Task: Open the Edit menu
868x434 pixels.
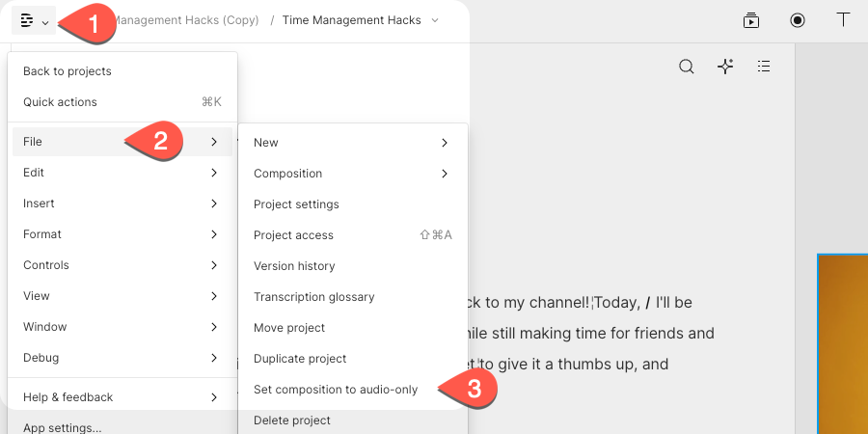Action: [x=121, y=173]
